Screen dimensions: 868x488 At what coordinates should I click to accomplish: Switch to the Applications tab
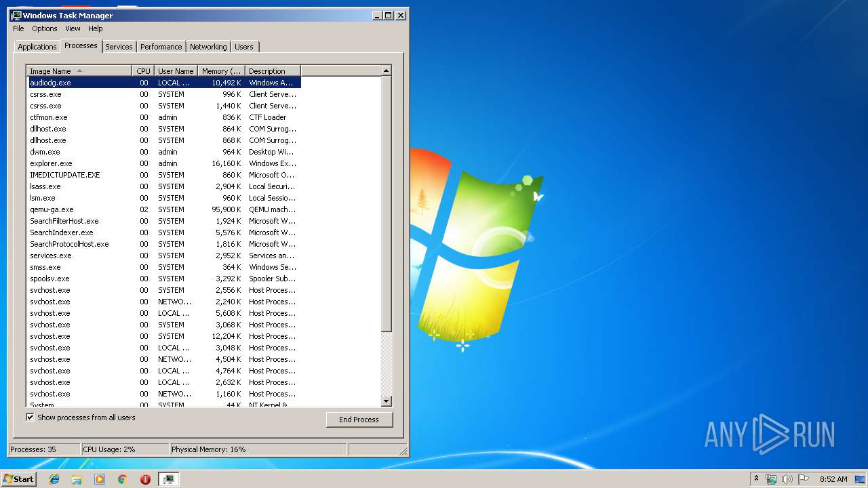click(x=37, y=47)
